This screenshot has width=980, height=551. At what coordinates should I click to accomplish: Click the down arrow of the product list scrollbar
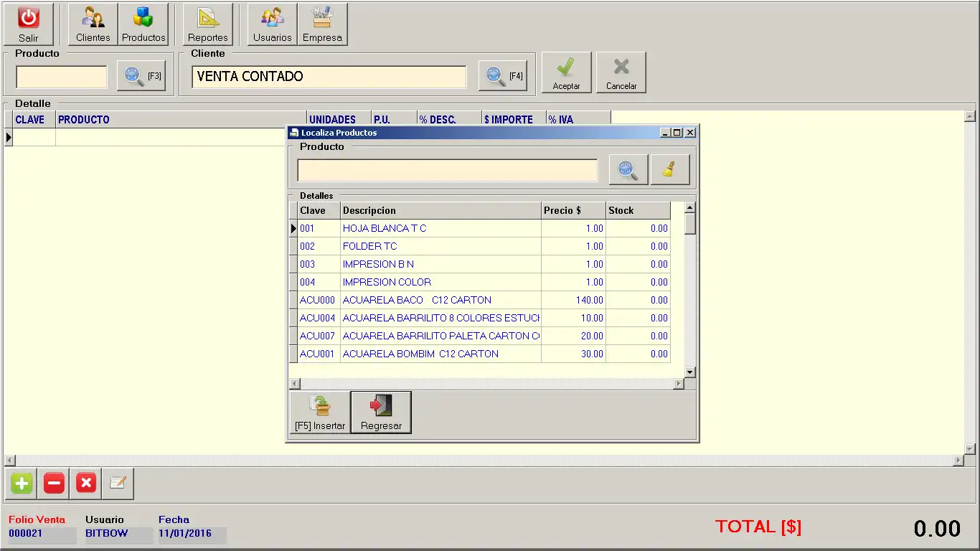point(690,372)
